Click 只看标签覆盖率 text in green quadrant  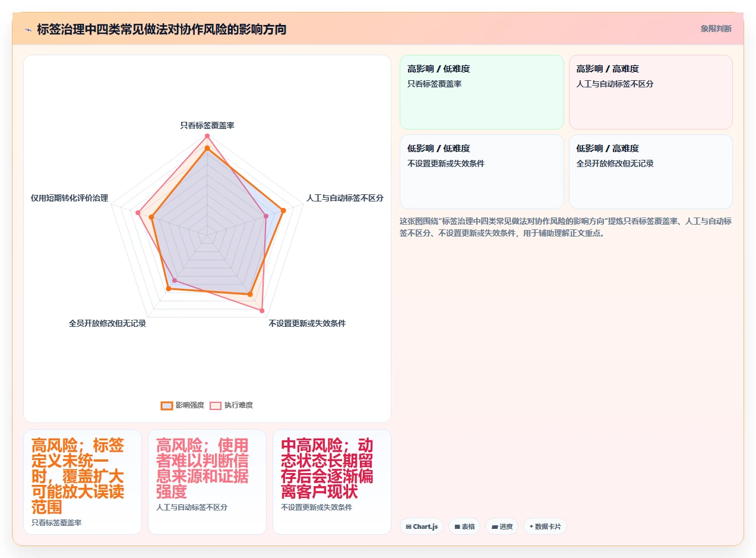435,84
